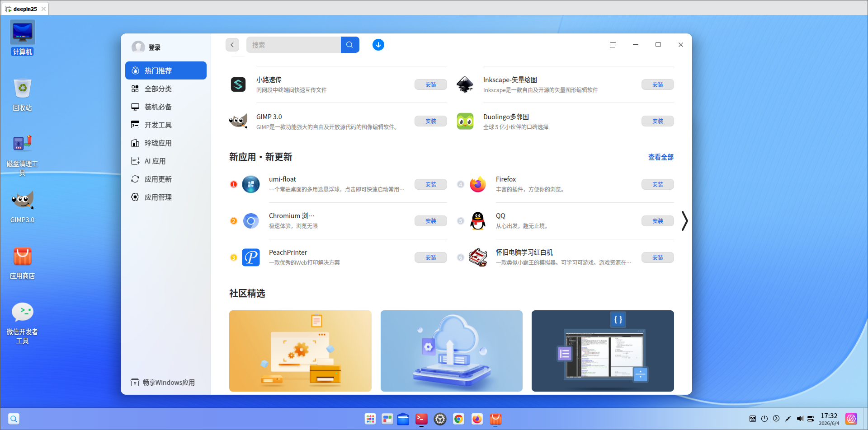Viewport: 868px width, 430px height.
Task: Open the umi-float app icon
Action: pyautogui.click(x=251, y=184)
